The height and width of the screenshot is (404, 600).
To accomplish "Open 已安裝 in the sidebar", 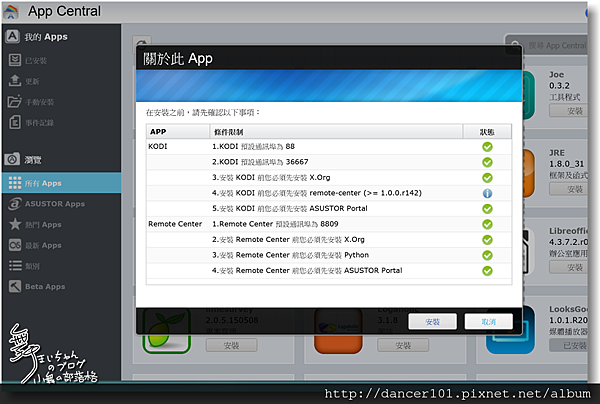I will click(36, 60).
